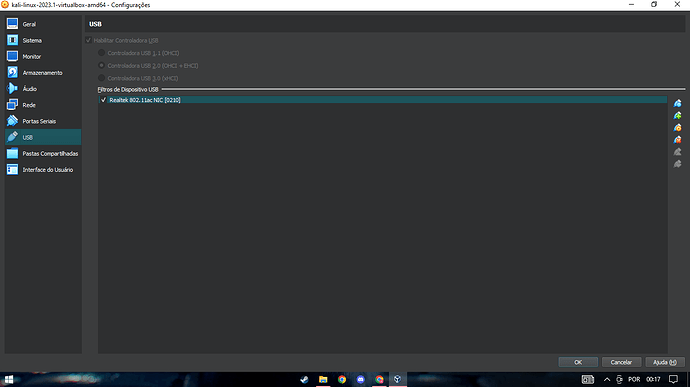690x387 pixels.
Task: Open the Armazenamento settings section
Action: coord(43,73)
